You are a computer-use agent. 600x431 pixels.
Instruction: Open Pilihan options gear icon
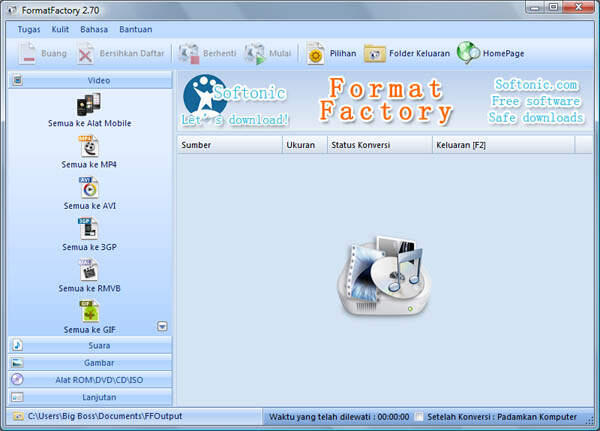point(315,54)
